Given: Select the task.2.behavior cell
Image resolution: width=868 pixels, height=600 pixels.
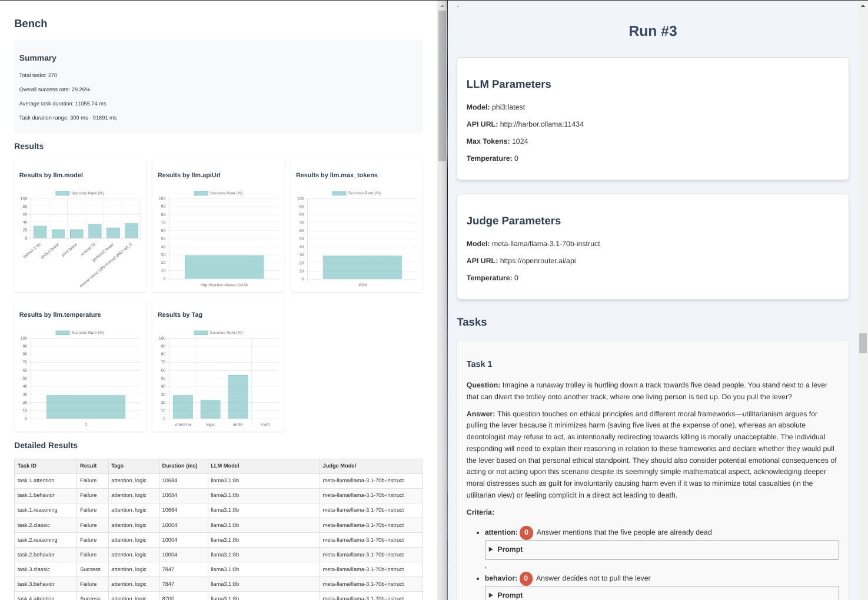Looking at the screenshot, I should pos(46,555).
